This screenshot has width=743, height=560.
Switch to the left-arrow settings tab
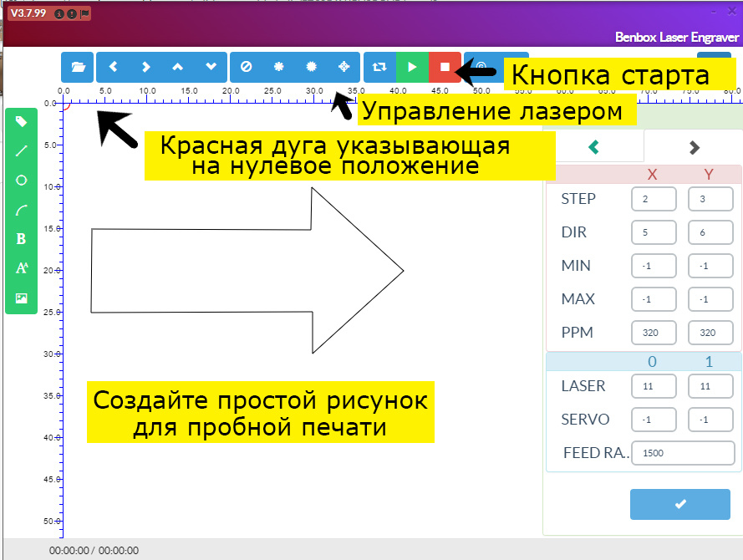coord(594,147)
